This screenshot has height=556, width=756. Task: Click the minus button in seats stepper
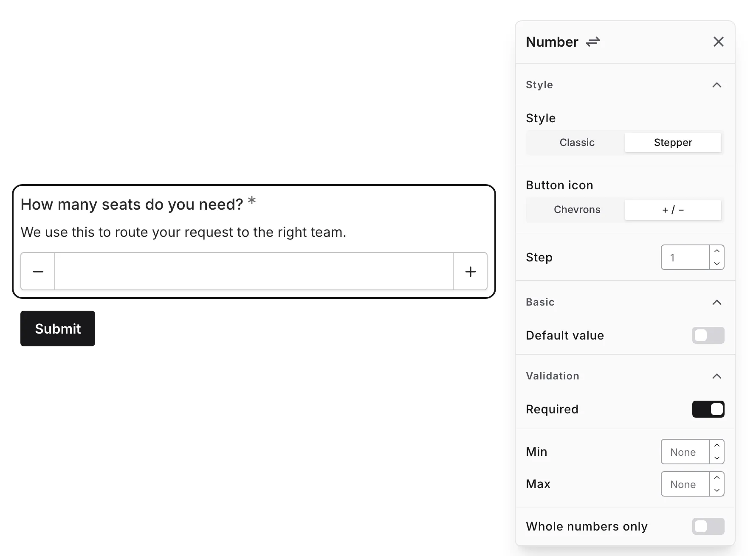[x=38, y=271]
